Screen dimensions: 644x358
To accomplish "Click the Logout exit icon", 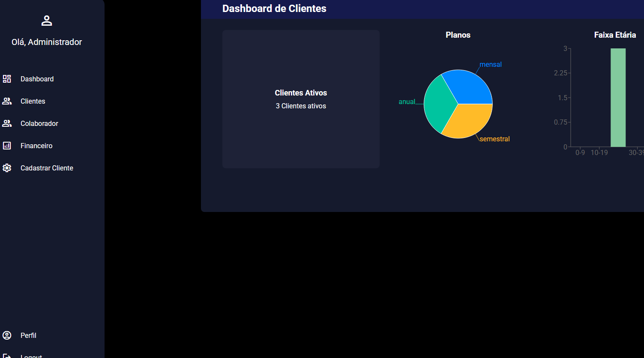I will point(7,355).
